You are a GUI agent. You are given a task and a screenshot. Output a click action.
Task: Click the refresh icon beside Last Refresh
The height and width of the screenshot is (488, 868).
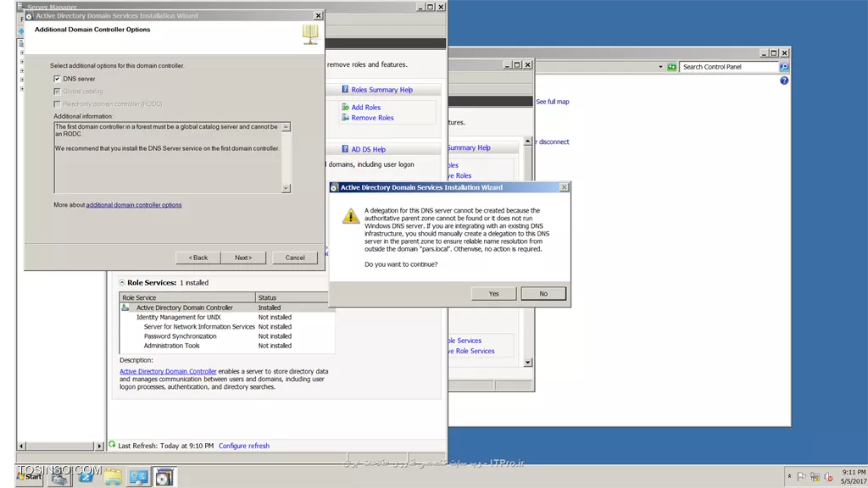point(113,445)
